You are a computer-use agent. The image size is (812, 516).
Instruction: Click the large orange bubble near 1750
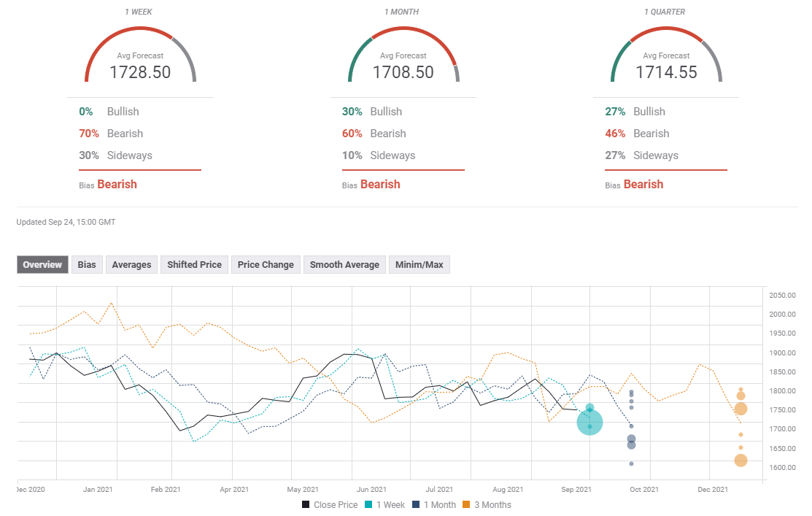(x=741, y=409)
